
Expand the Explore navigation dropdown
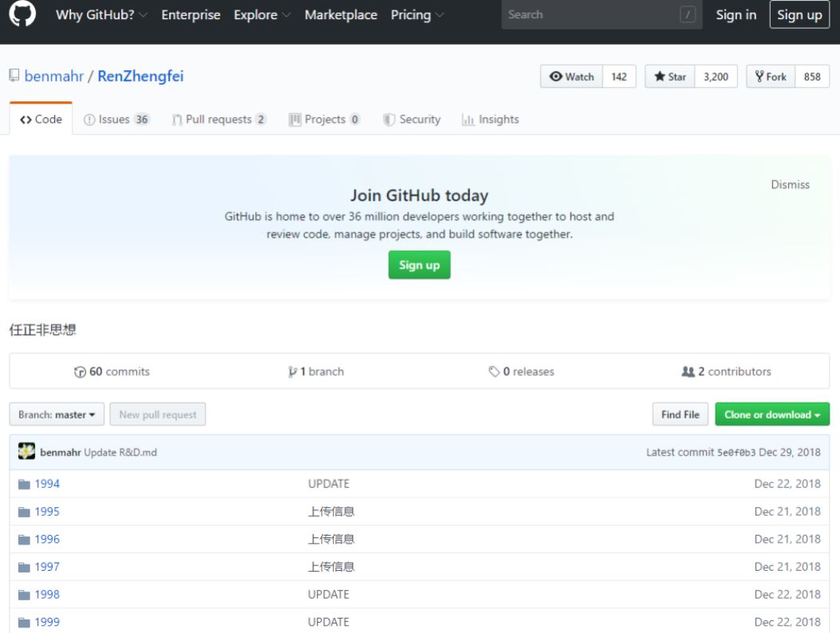[x=261, y=15]
